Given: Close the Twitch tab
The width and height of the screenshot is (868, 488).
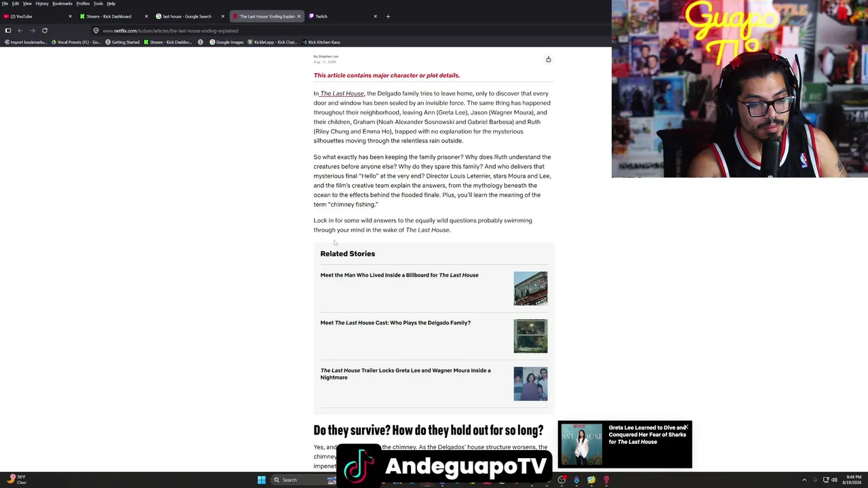Looking at the screenshot, I should [x=375, y=16].
